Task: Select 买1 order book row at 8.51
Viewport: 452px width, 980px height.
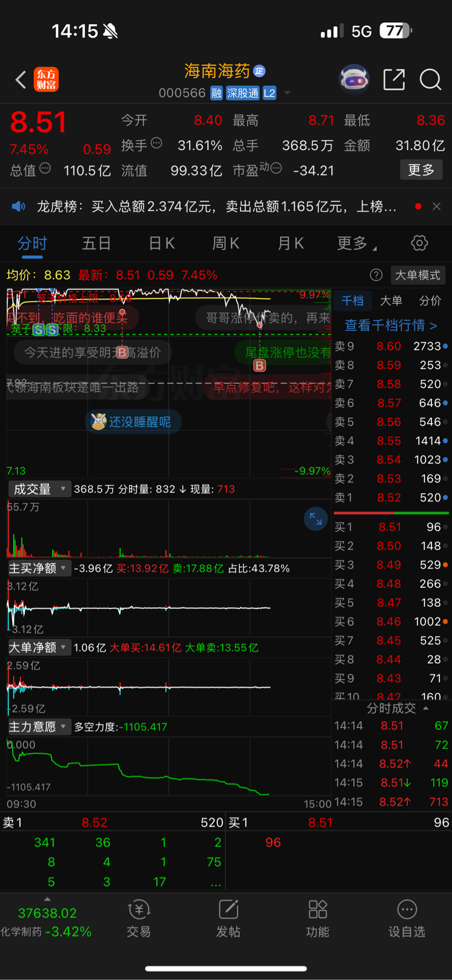Action: pyautogui.click(x=391, y=527)
